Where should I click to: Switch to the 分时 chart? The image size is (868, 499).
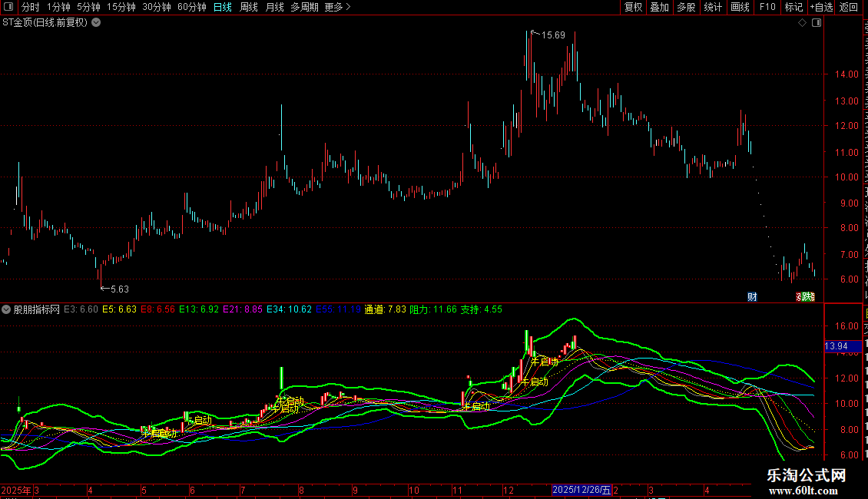[x=31, y=7]
